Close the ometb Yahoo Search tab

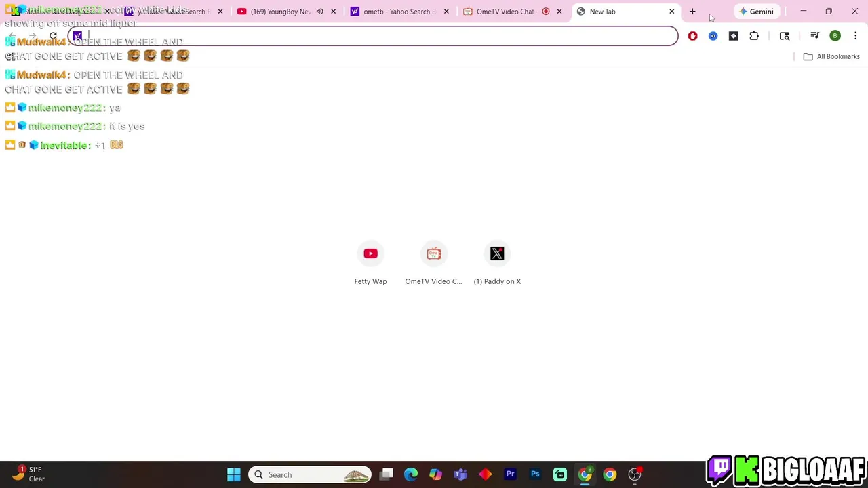tap(446, 12)
